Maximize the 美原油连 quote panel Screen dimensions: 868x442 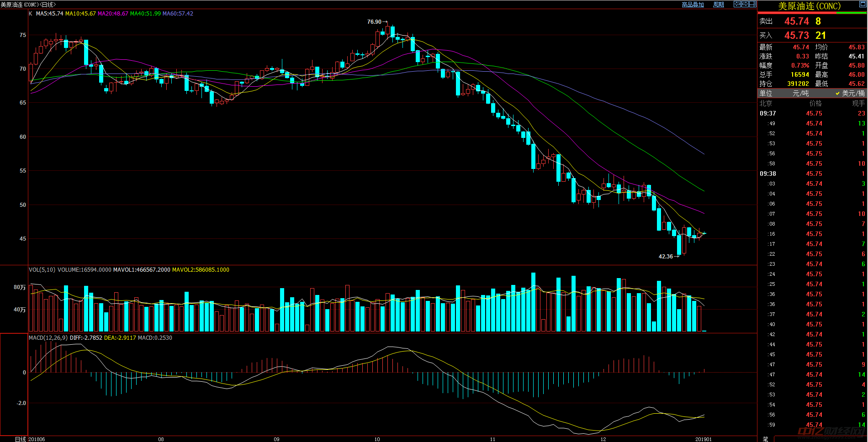[x=862, y=4]
